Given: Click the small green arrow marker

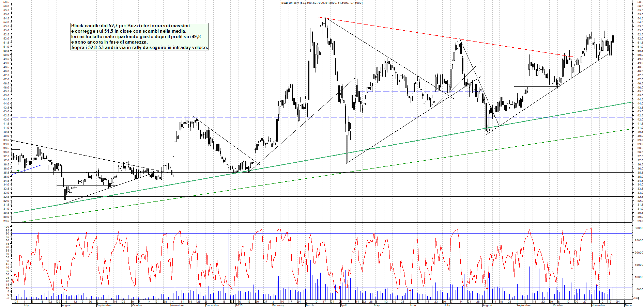Looking at the screenshot, I should [x=18, y=171].
